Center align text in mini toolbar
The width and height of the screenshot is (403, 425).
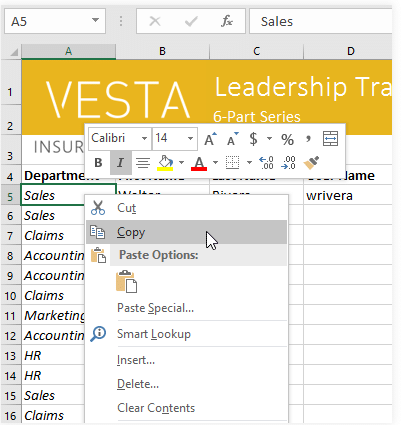coord(143,163)
